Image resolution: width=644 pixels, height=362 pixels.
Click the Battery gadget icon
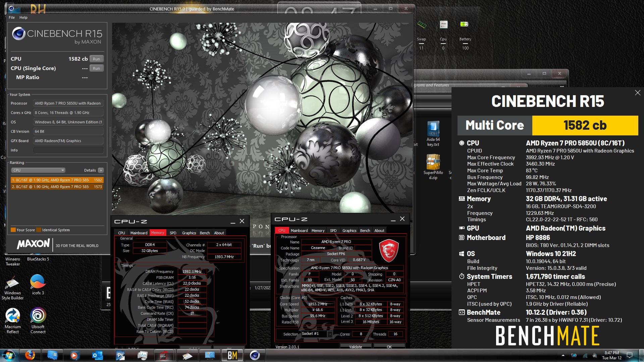[x=464, y=24]
